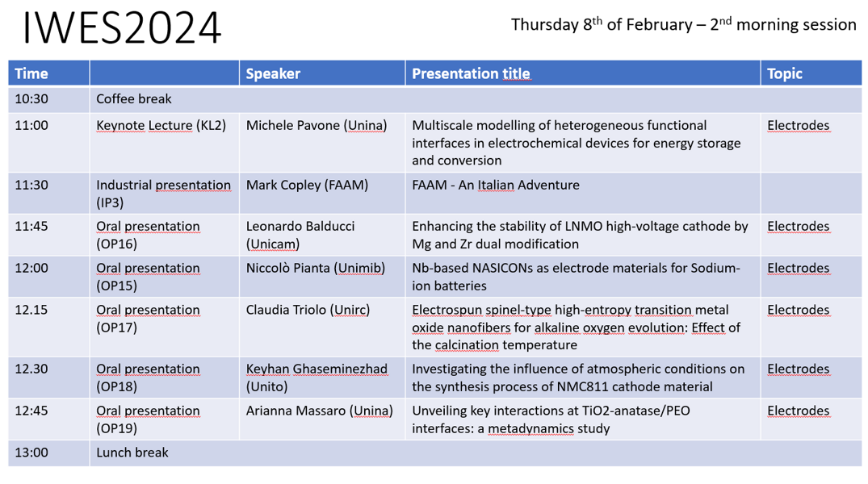Click the IWES2024 slide title
The width and height of the screenshot is (868, 484).
122,28
